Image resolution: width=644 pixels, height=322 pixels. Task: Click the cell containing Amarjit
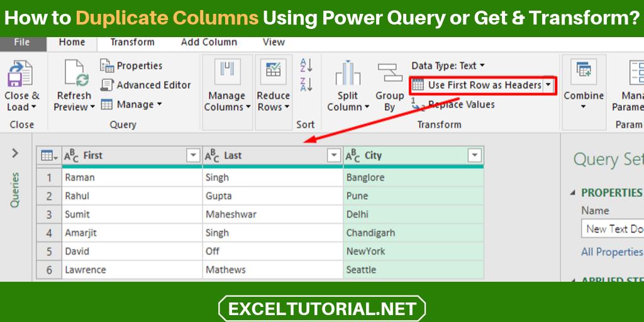pos(132,233)
